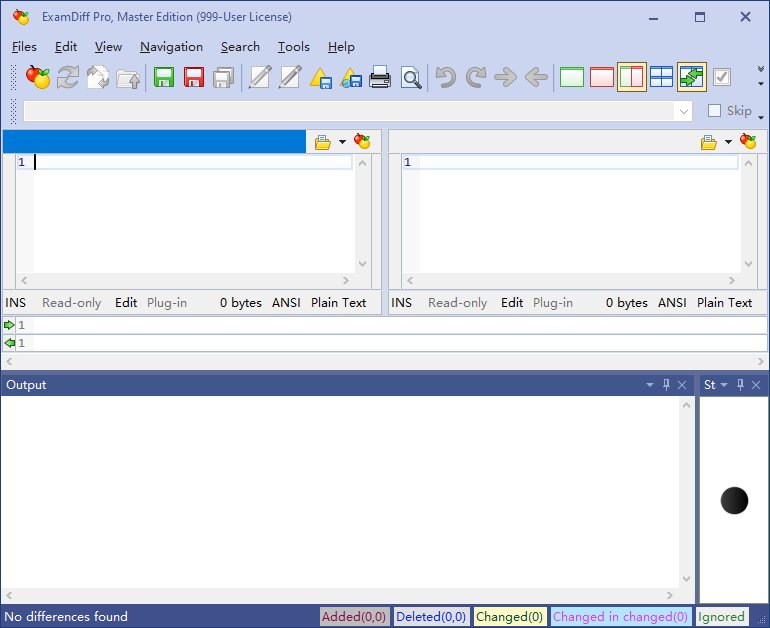Open the Help menu

341,47
